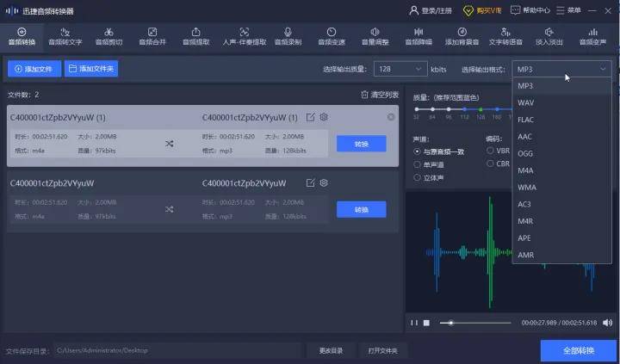The height and width of the screenshot is (364, 620).
Task: Select VBR encoding option
Action: [x=499, y=151]
